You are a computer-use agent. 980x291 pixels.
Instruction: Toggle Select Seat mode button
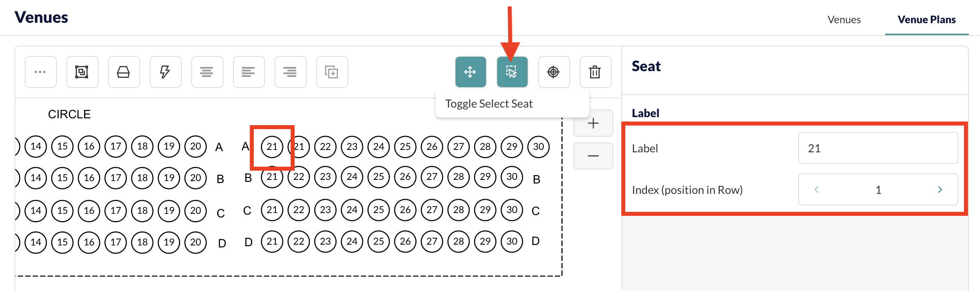point(512,72)
